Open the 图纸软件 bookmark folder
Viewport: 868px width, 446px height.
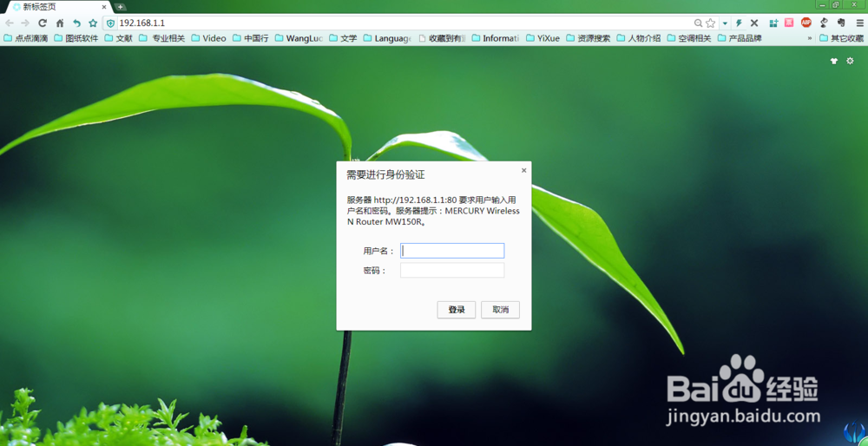[x=76, y=38]
